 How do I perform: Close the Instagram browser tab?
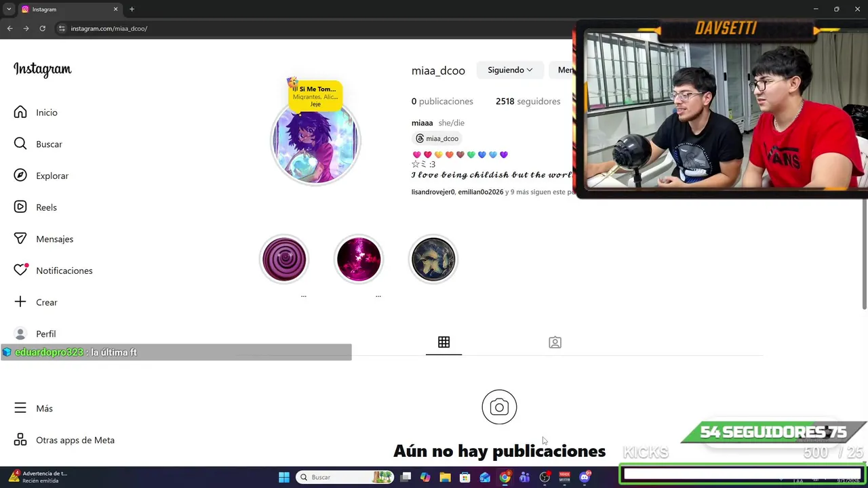pos(115,9)
